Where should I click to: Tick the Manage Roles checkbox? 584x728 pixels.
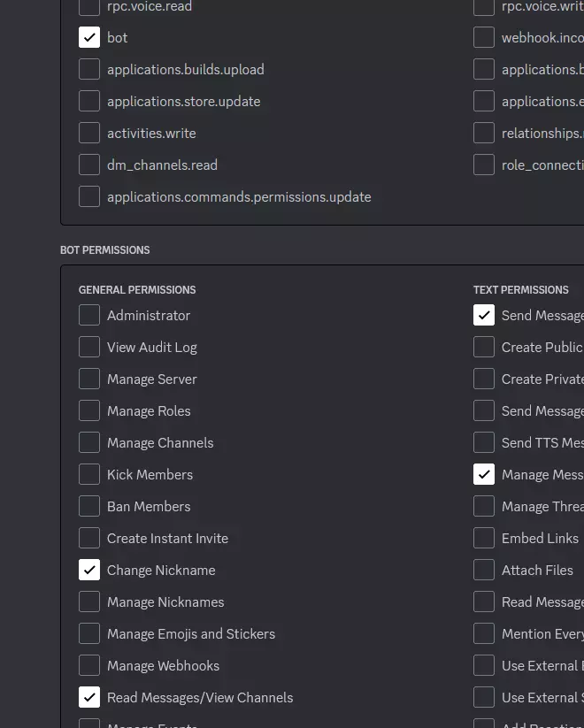click(89, 411)
